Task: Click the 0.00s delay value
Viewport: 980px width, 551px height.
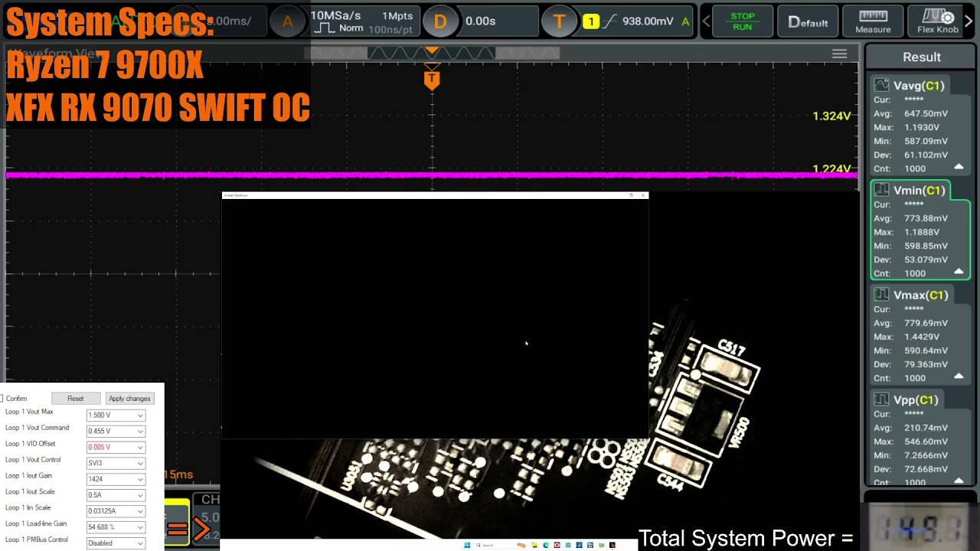Action: pyautogui.click(x=481, y=21)
